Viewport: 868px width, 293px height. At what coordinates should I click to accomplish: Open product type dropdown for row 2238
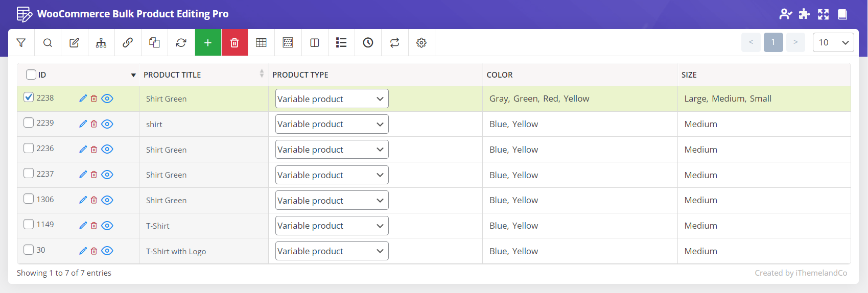click(332, 99)
